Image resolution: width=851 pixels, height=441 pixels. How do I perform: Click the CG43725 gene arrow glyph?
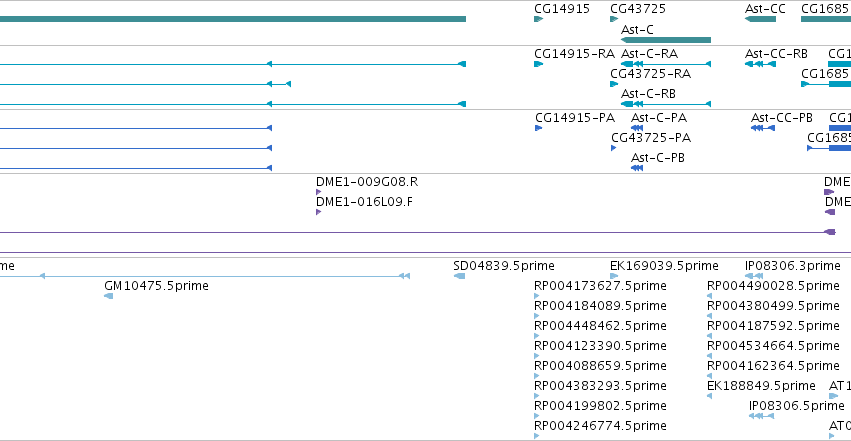pyautogui.click(x=614, y=19)
